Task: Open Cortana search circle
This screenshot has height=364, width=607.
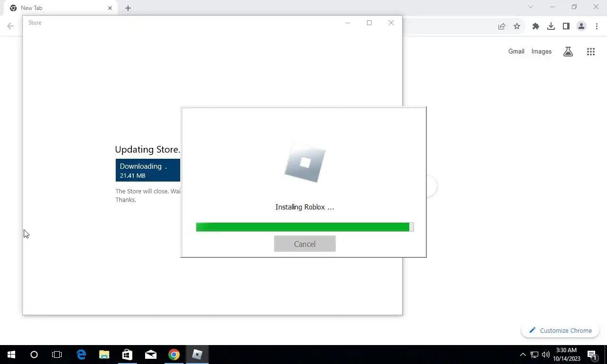Action: click(34, 355)
